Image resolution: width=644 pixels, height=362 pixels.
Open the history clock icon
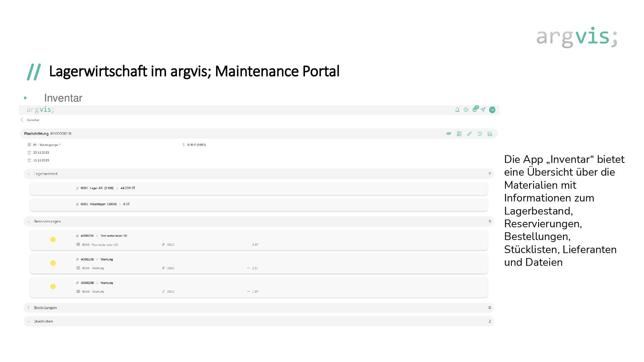(480, 134)
